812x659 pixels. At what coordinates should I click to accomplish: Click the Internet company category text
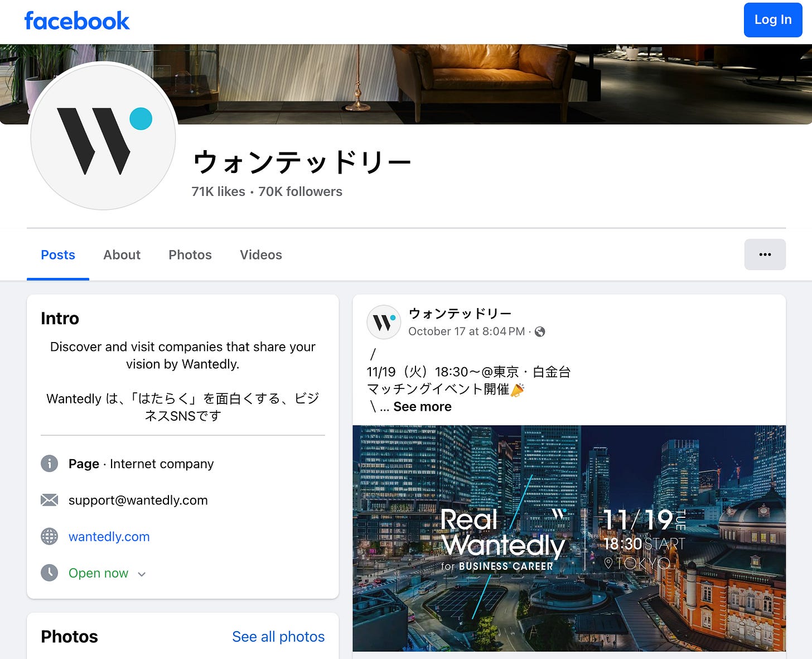[162, 464]
